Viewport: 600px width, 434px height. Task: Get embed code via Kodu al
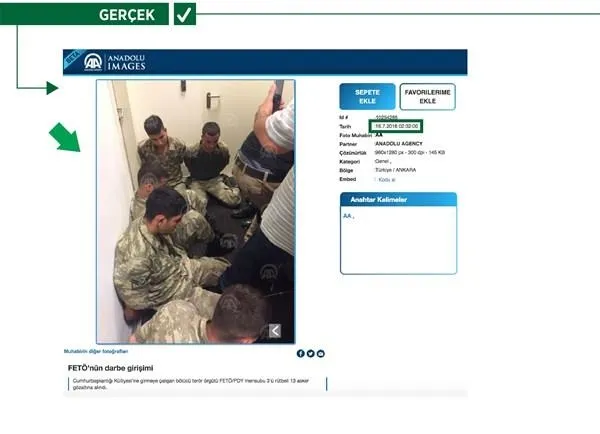386,179
